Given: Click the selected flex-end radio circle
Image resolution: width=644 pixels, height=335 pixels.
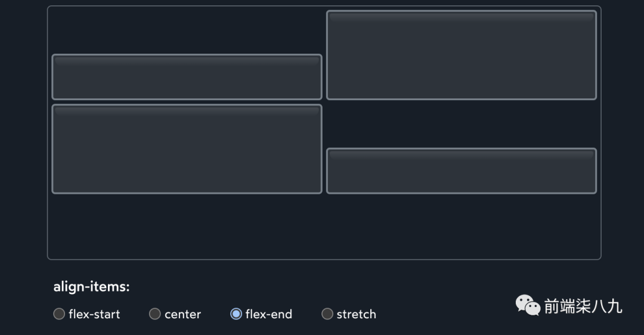Looking at the screenshot, I should pos(236,314).
